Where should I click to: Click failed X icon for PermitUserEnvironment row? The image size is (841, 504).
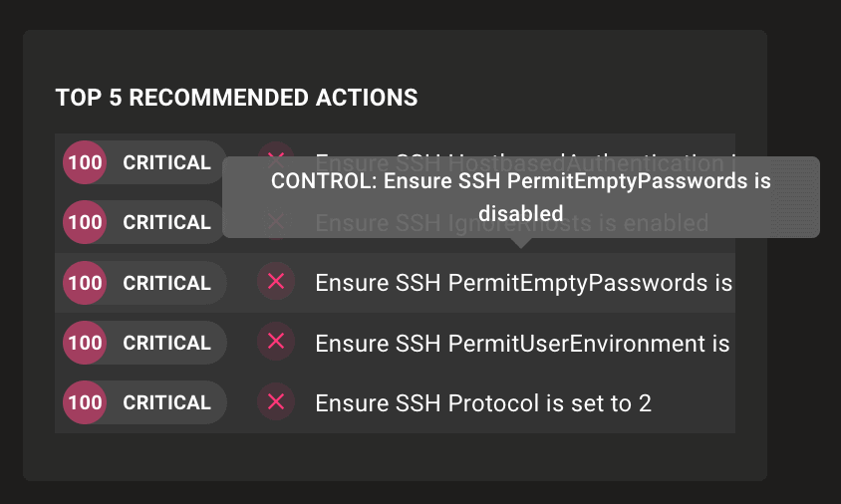(276, 343)
